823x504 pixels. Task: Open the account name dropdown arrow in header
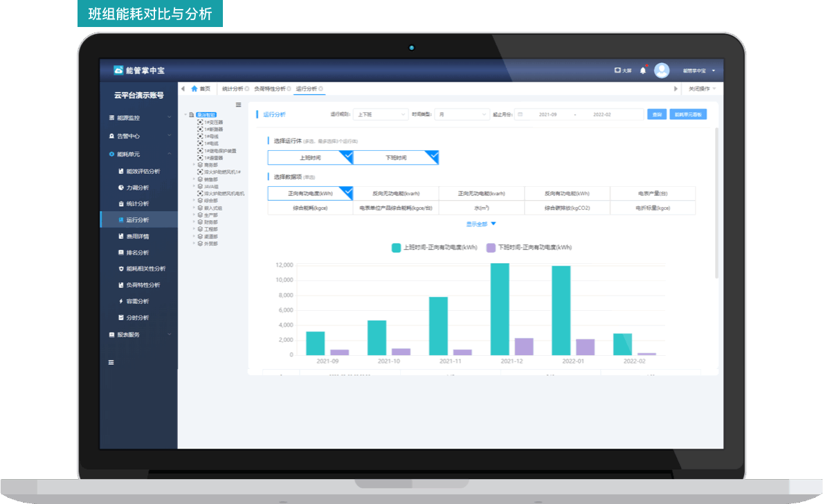(x=714, y=71)
